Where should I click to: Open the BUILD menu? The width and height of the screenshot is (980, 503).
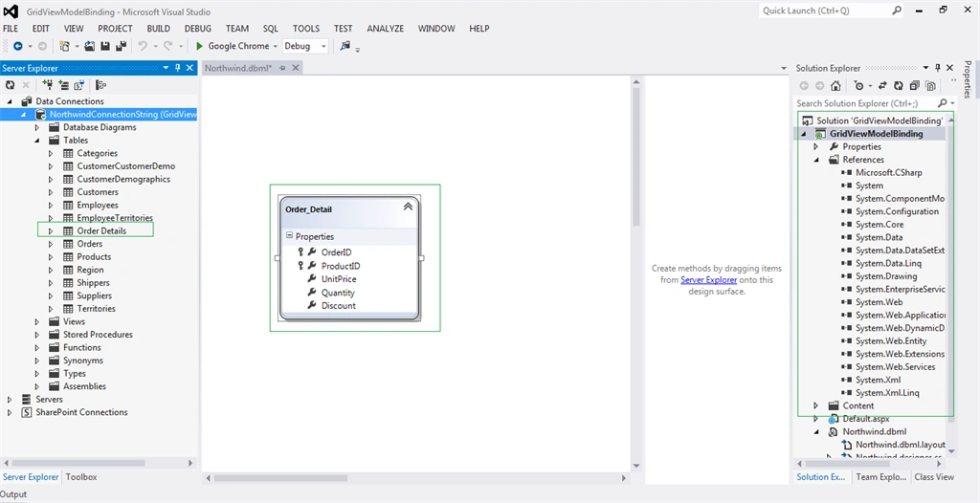(x=158, y=29)
